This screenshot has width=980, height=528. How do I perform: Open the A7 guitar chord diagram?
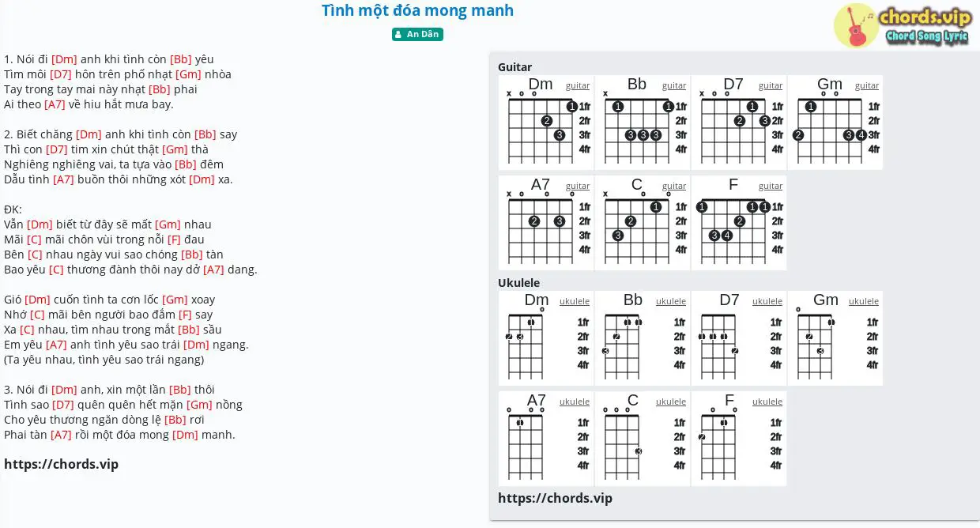pyautogui.click(x=546, y=223)
